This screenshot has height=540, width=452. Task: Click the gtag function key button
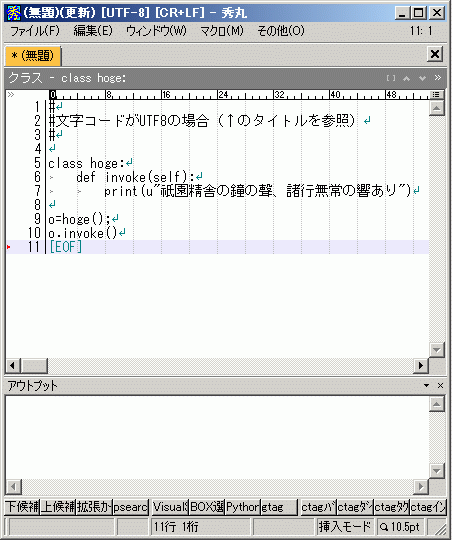click(x=279, y=507)
